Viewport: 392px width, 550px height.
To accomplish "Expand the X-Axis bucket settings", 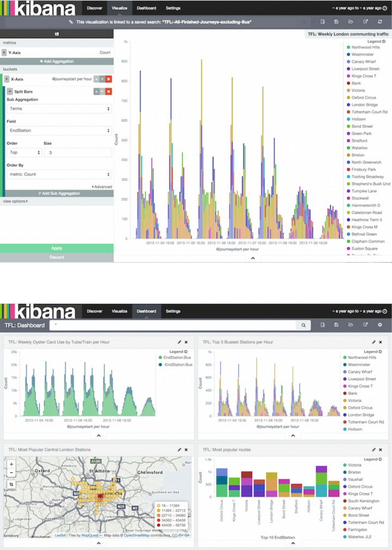I will click(7, 79).
